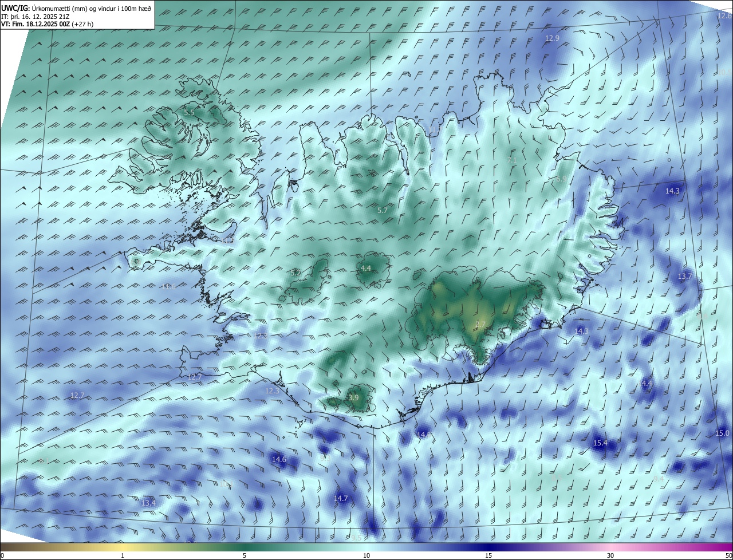
Task: Click the colorbar tick label 50
Action: (x=728, y=555)
